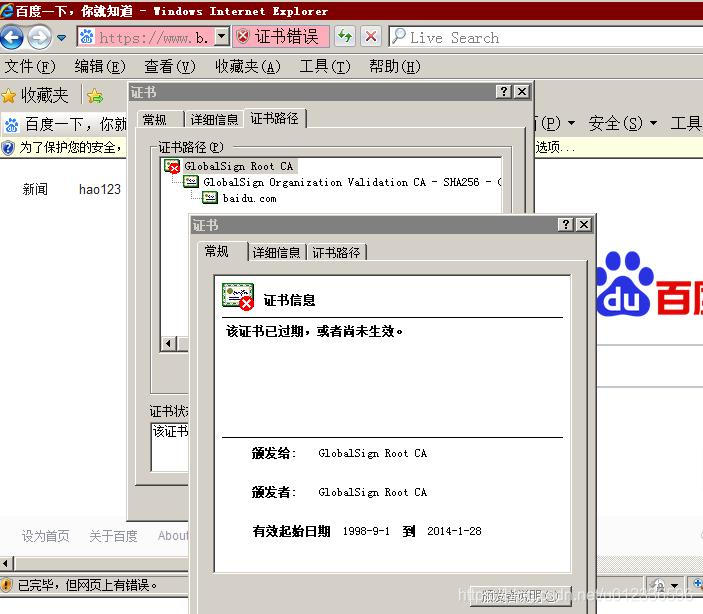Screen dimensions: 703x614
Task: Open the 查看(V) menu
Action: point(170,67)
